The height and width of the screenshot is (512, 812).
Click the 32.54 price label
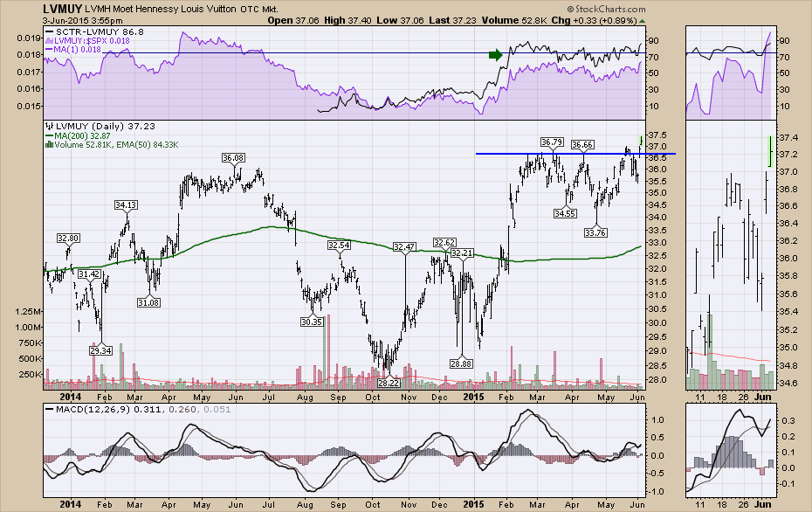click(339, 246)
